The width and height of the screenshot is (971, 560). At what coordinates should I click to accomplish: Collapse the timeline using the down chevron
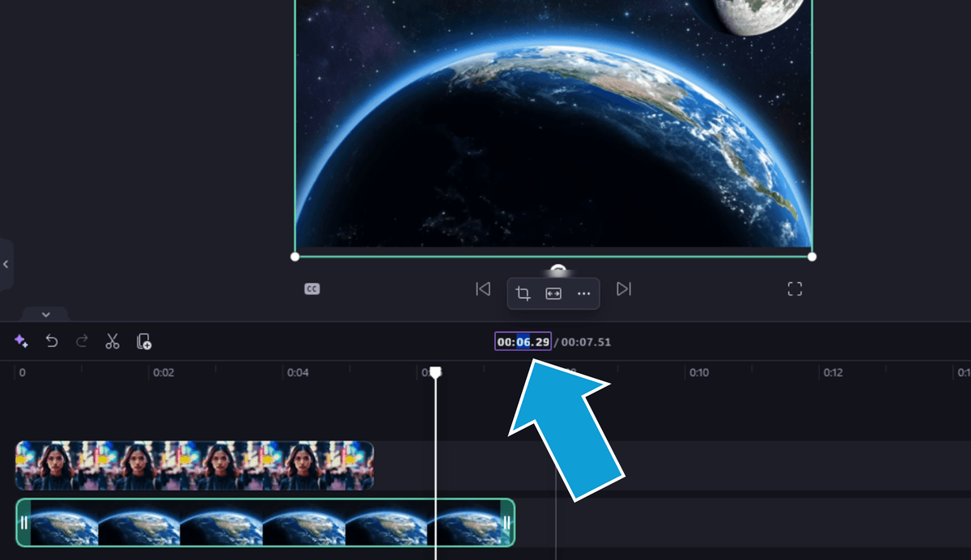pos(45,314)
